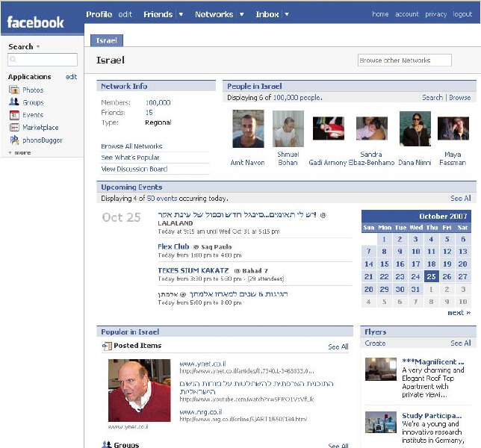
Task: Select October 25 in calendar
Action: [x=431, y=276]
